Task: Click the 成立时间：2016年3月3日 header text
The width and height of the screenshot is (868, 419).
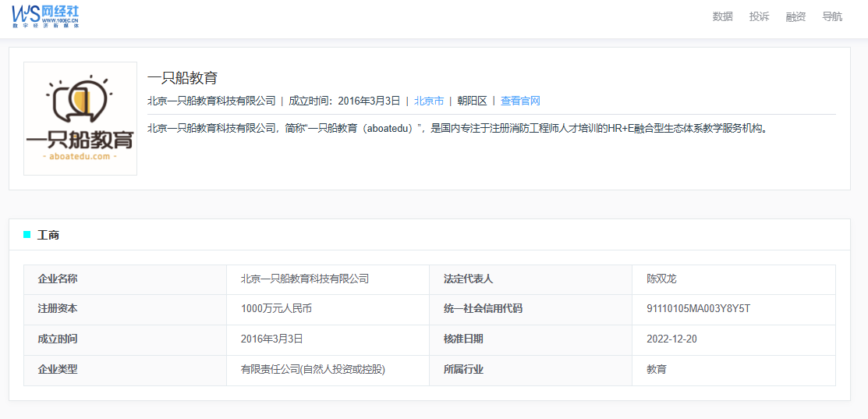Action: click(x=345, y=101)
